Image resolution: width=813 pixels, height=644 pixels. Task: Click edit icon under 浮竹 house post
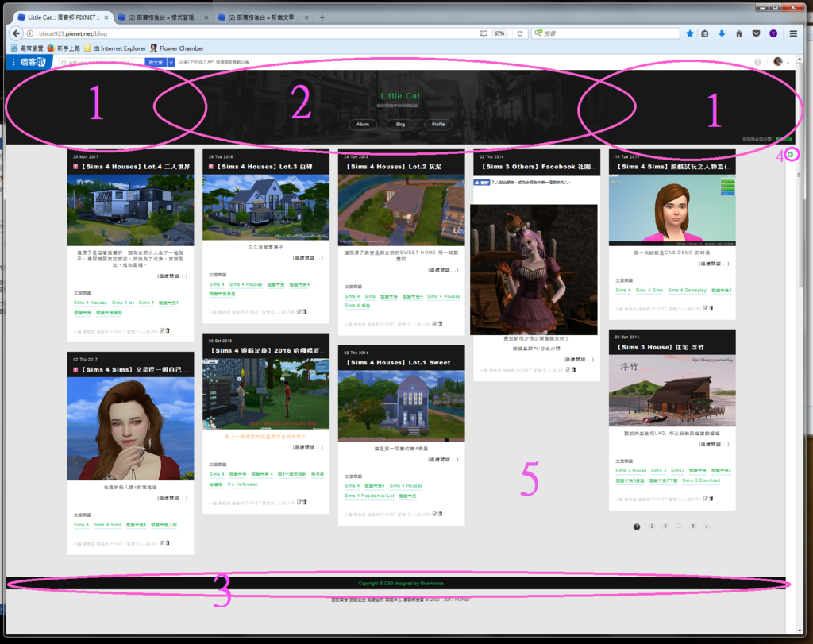click(706, 499)
